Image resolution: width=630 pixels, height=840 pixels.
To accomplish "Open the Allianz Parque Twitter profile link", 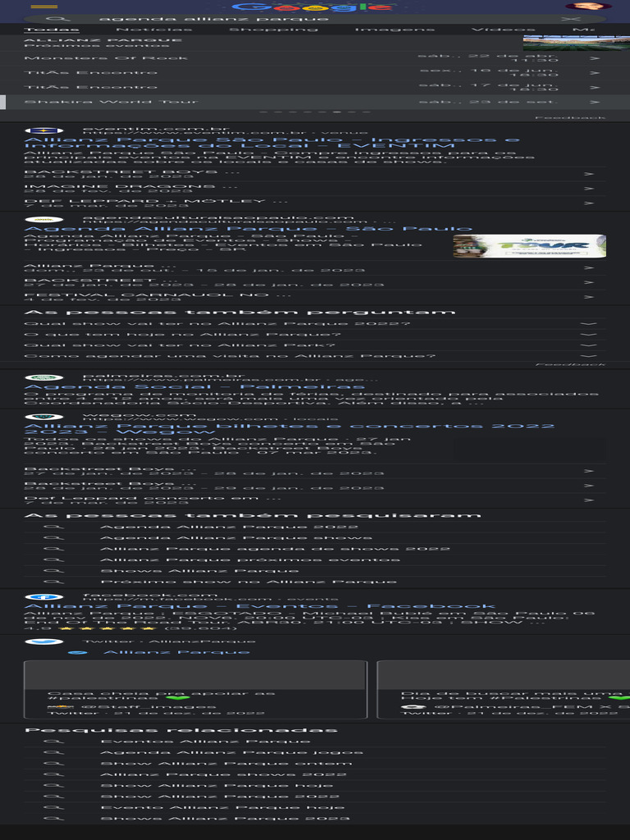I will tap(176, 652).
